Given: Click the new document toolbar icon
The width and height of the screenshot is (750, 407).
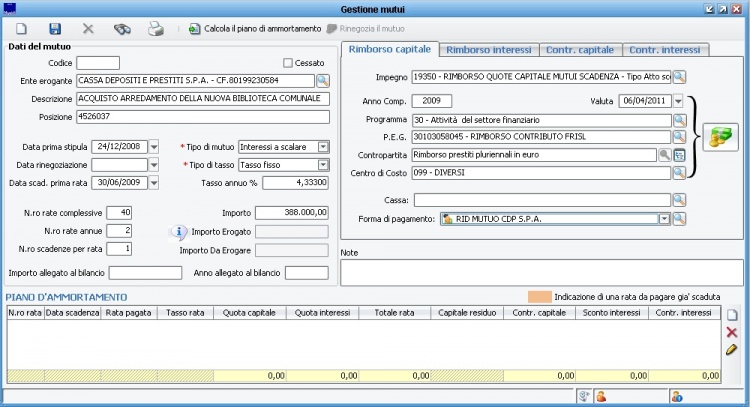Looking at the screenshot, I should [x=21, y=29].
